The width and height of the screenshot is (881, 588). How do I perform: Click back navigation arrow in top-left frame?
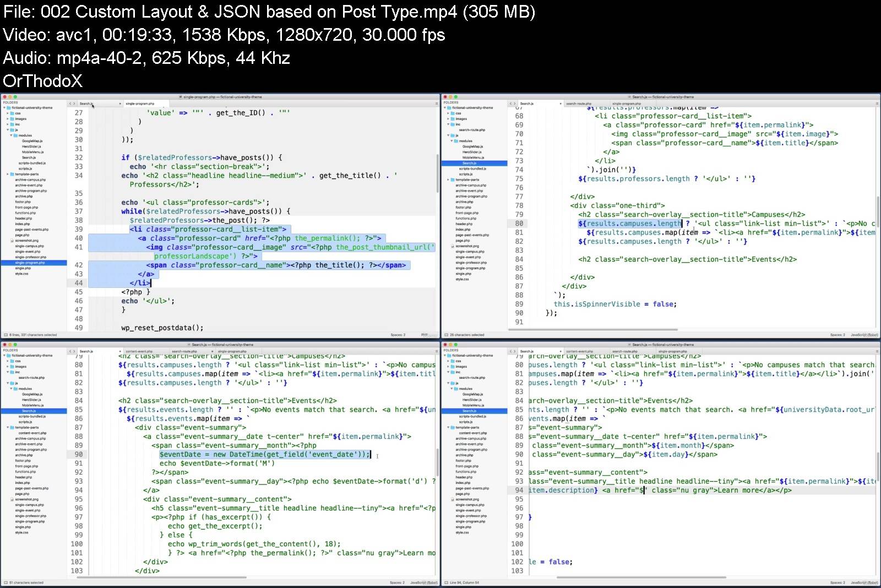point(70,104)
